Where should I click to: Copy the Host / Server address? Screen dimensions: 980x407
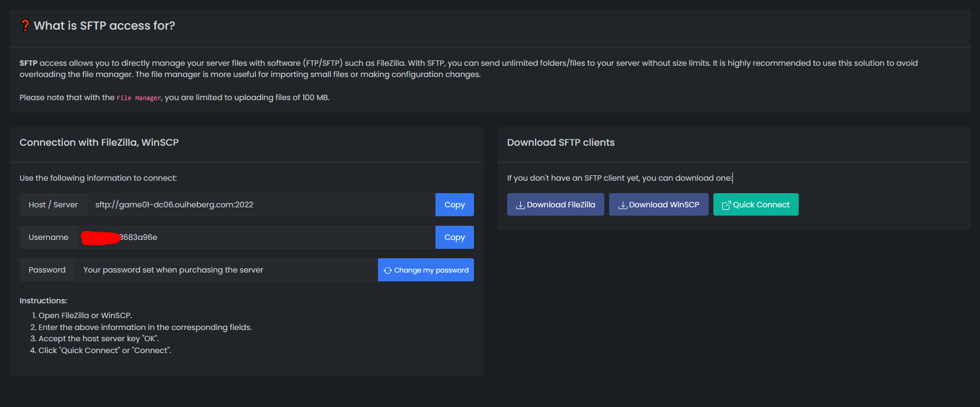pyautogui.click(x=454, y=204)
